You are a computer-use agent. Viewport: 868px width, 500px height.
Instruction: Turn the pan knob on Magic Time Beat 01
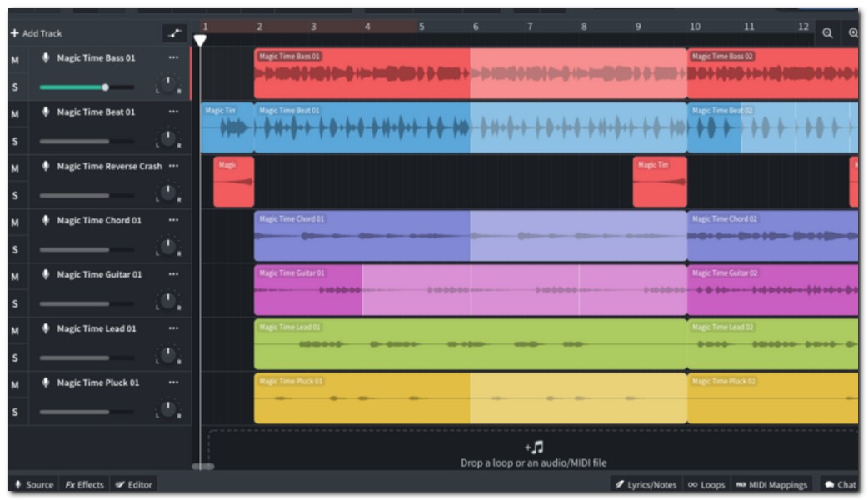[168, 138]
